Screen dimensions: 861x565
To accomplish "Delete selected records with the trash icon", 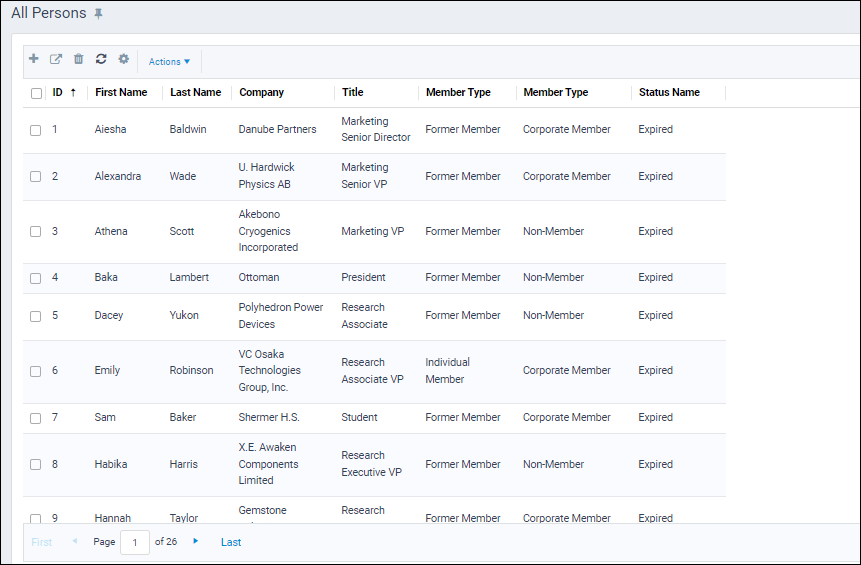I will (79, 59).
